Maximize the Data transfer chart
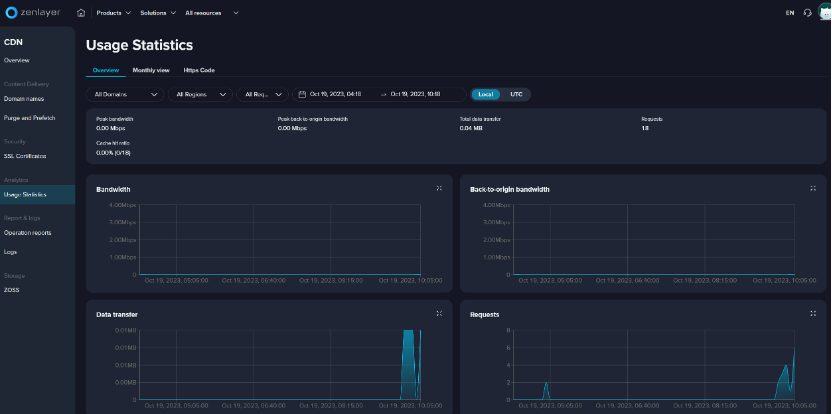 [x=439, y=313]
